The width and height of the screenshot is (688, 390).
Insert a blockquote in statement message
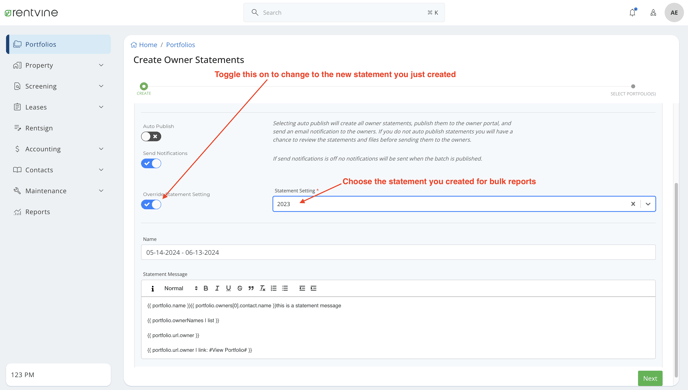(251, 288)
